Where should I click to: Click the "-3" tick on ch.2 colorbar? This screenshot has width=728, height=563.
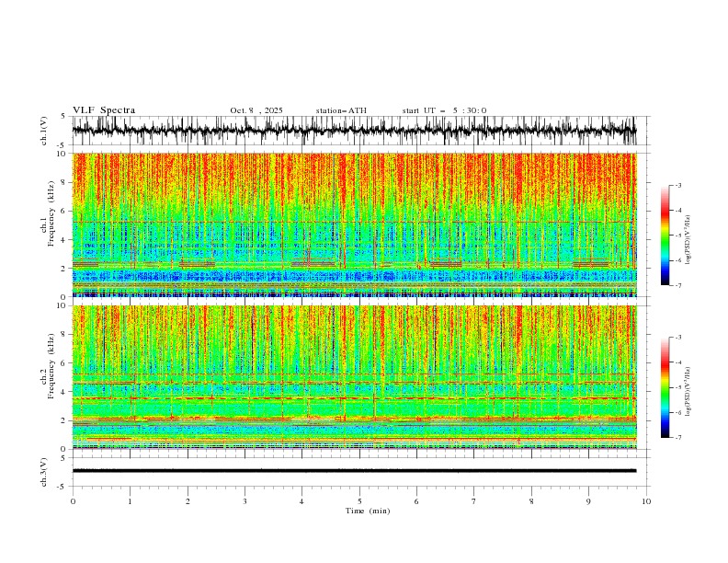(677, 338)
